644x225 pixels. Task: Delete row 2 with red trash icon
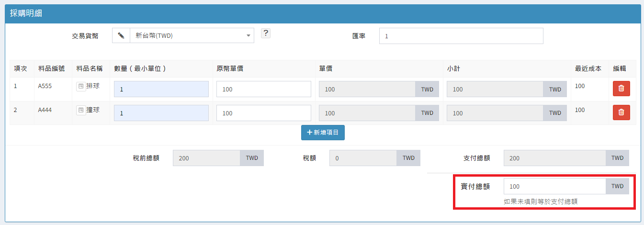[621, 112]
